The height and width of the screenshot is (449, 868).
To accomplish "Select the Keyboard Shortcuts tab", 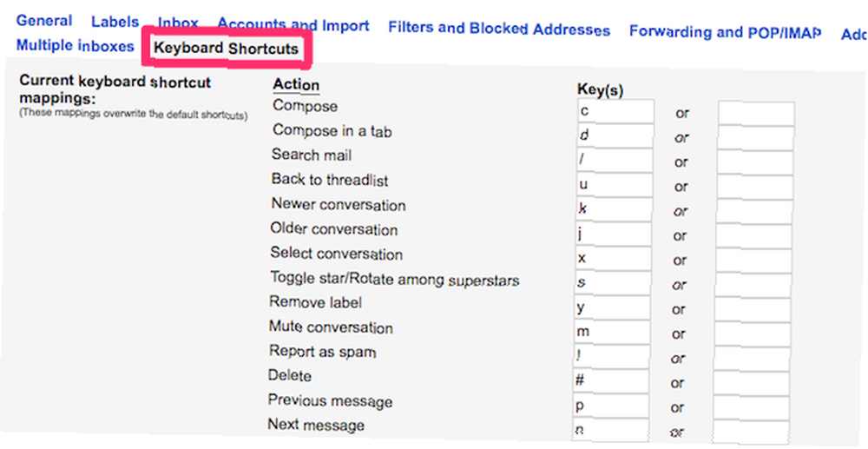I will click(226, 49).
